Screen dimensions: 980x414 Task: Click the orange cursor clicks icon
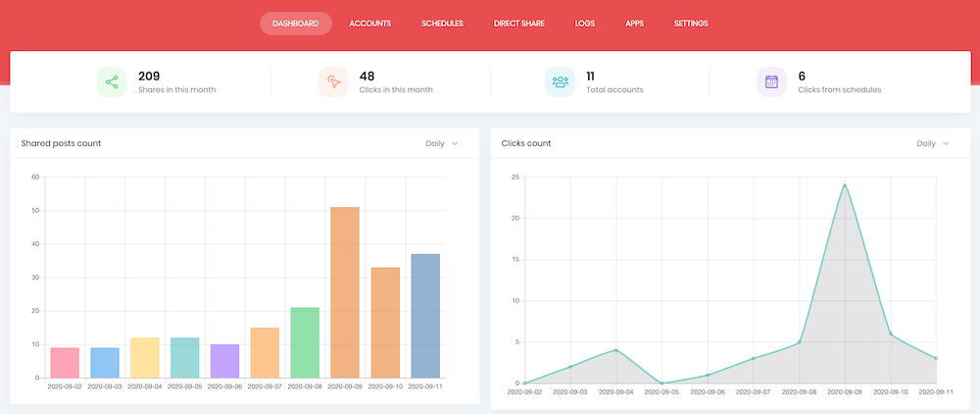(333, 82)
